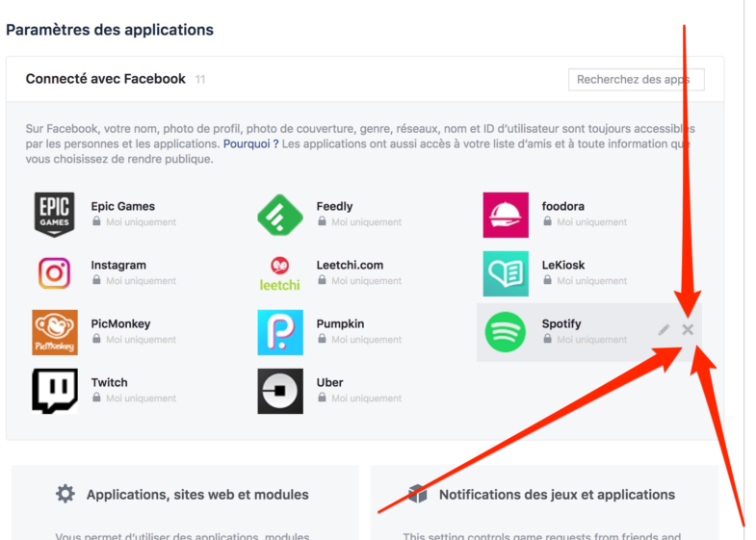Click the lock icon under Instagram
This screenshot has width=756, height=540.
96,280
